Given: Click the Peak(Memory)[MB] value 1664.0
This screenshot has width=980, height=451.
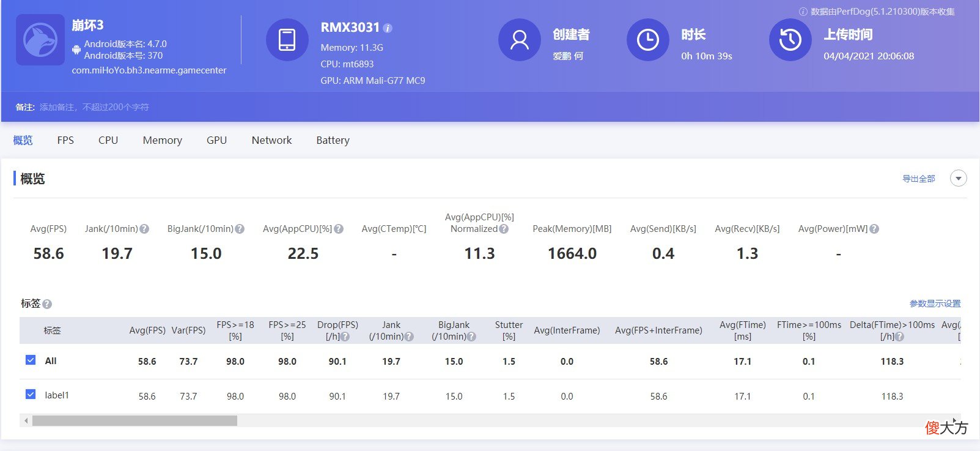Looking at the screenshot, I should coord(572,253).
